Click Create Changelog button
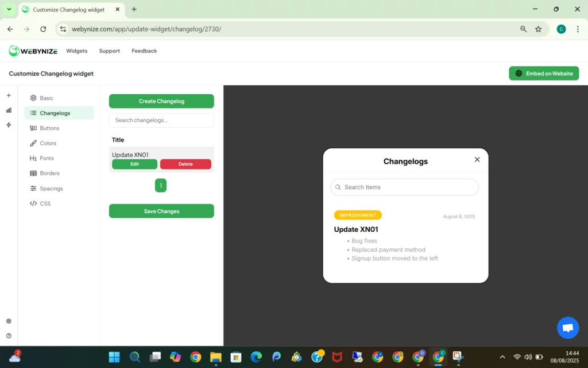Image resolution: width=588 pixels, height=368 pixels. 161,101
